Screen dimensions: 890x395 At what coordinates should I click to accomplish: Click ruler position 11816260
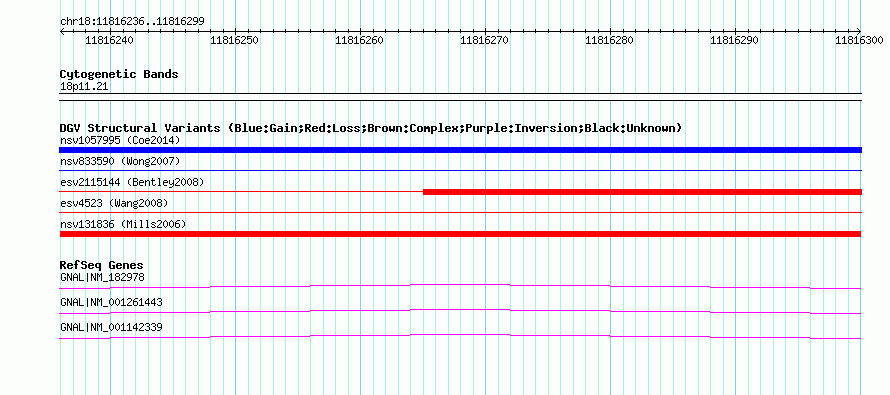(360, 40)
